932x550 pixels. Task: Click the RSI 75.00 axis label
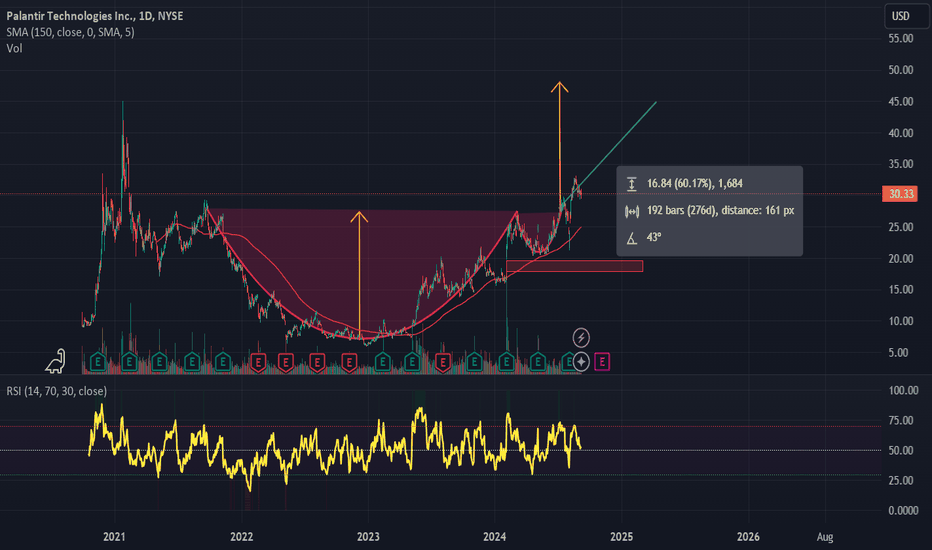[x=900, y=420]
